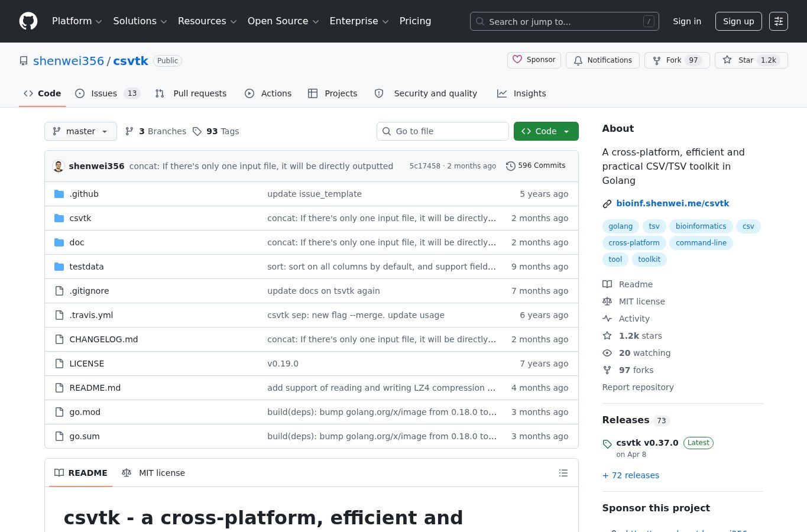807x532 pixels.
Task: Focus the Search or jump to field
Action: pos(565,21)
